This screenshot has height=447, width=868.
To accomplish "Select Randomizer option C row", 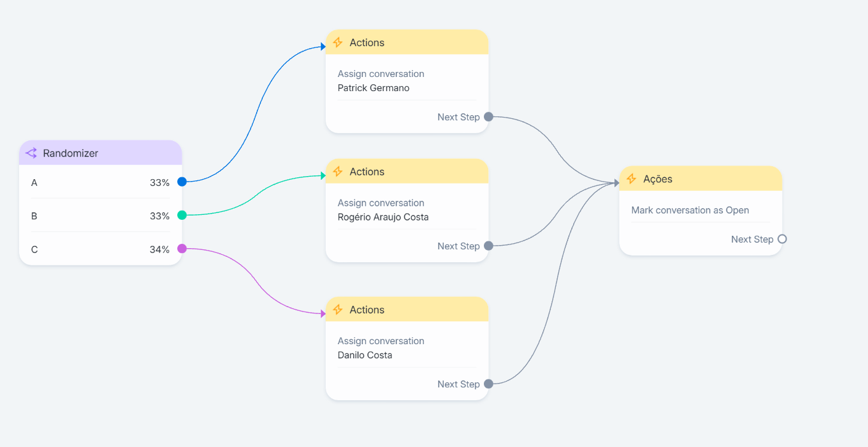I will point(100,249).
